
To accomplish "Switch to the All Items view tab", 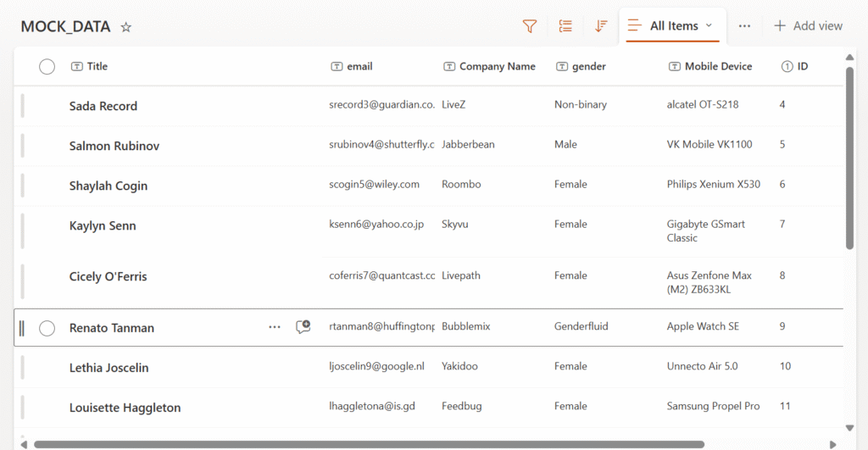I will tap(672, 26).
